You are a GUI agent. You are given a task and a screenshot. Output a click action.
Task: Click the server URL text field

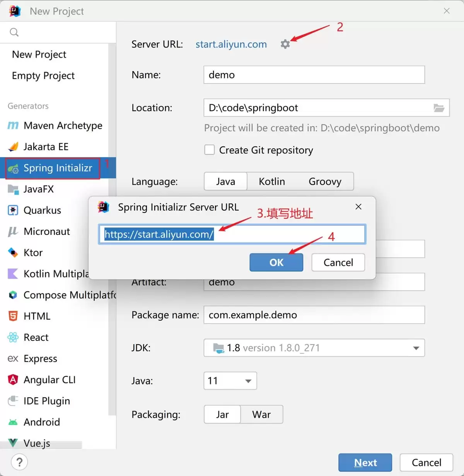[232, 234]
